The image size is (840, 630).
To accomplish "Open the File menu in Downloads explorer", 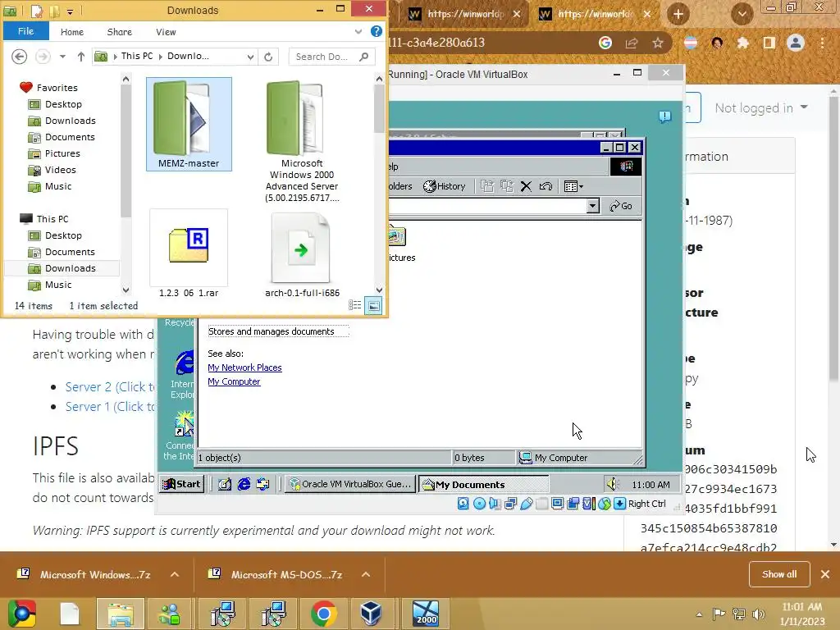I will 25,31.
